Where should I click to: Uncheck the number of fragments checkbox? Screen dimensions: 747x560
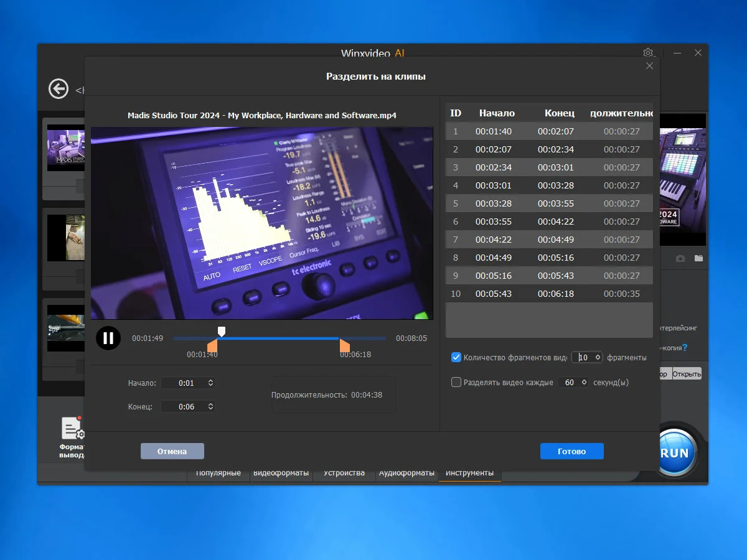click(x=456, y=358)
